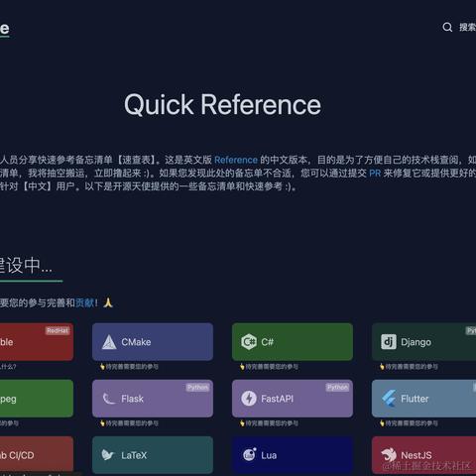Image resolution: width=476 pixels, height=476 pixels.
Task: Open the Flask reference card
Action: tap(153, 399)
